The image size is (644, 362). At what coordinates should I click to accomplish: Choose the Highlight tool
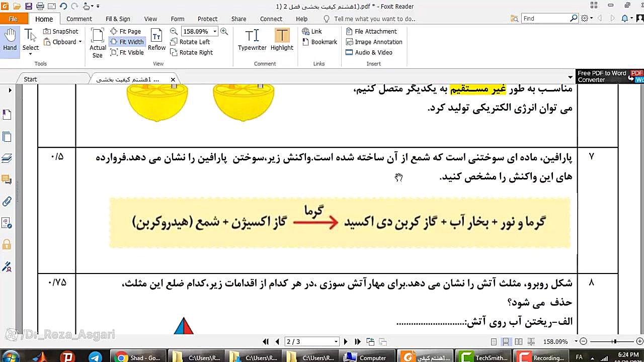(x=282, y=40)
